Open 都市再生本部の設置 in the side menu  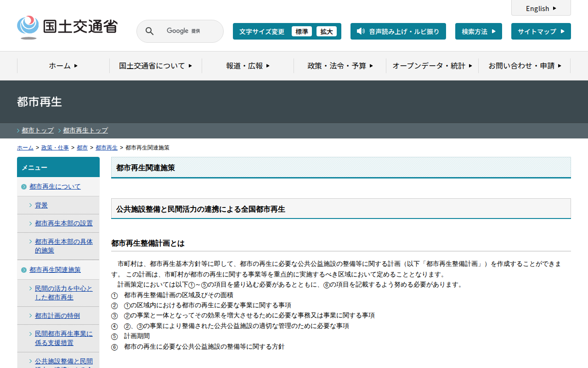click(64, 224)
